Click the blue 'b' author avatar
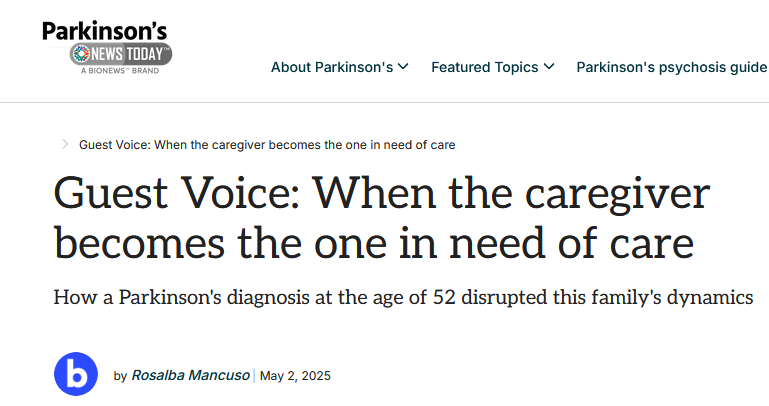 (76, 375)
